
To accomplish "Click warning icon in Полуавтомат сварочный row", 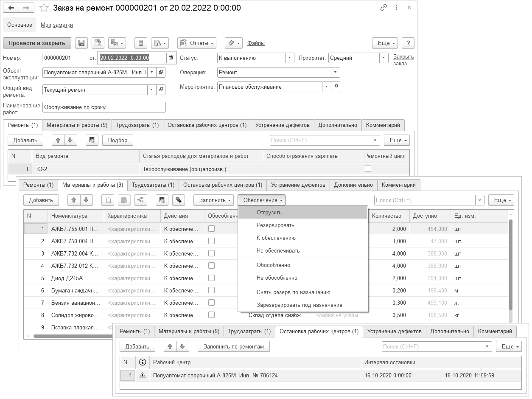I will point(143,375).
